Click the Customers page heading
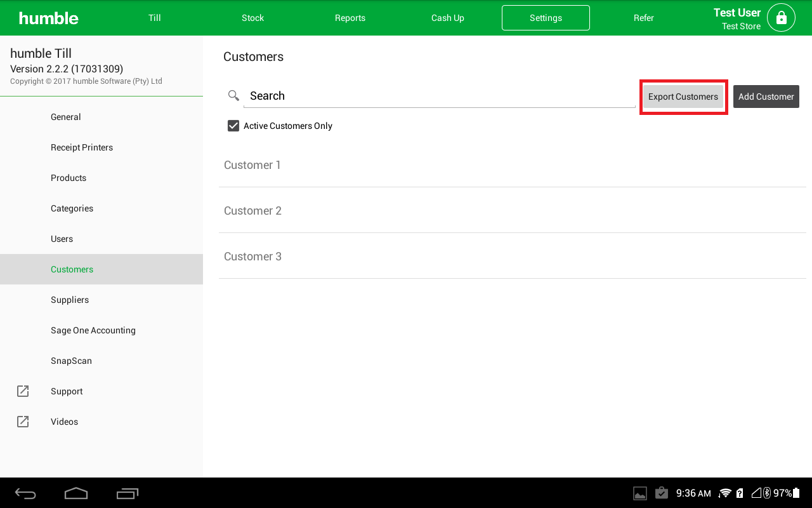Screen dimensions: 812x508 coord(253,57)
